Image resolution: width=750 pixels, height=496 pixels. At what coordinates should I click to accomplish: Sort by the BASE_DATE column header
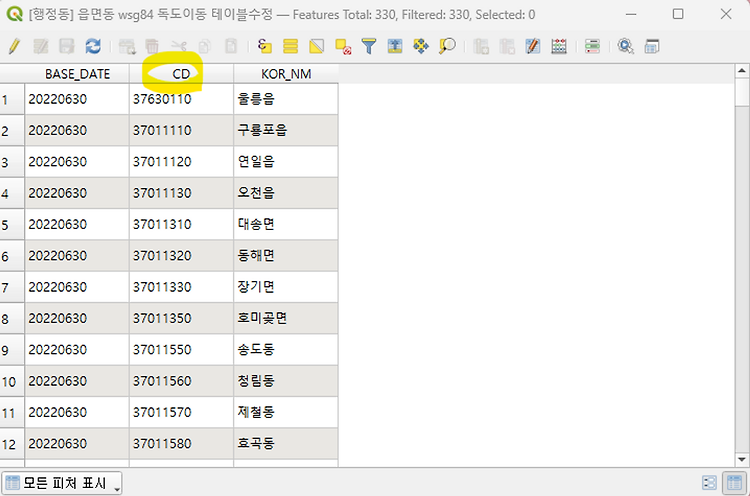pyautogui.click(x=77, y=74)
